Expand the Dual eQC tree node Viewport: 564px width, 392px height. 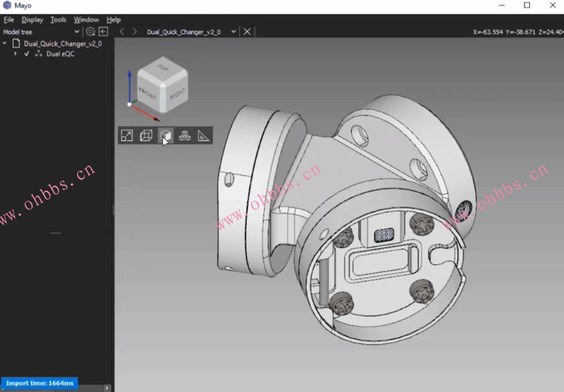pos(16,54)
